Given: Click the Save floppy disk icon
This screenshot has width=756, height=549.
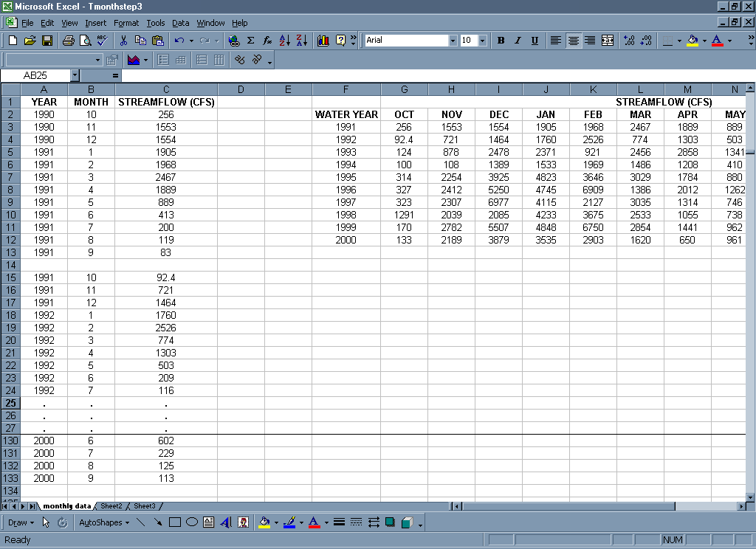Looking at the screenshot, I should [47, 41].
